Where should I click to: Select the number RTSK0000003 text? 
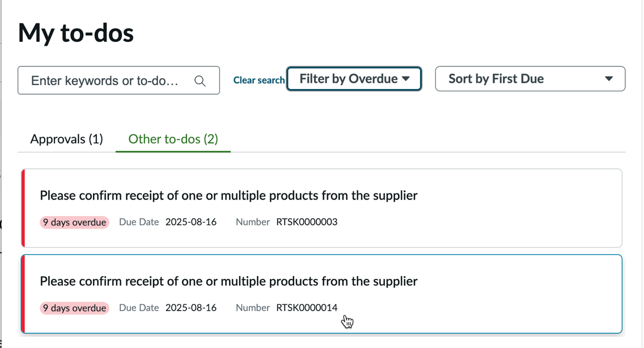(307, 222)
